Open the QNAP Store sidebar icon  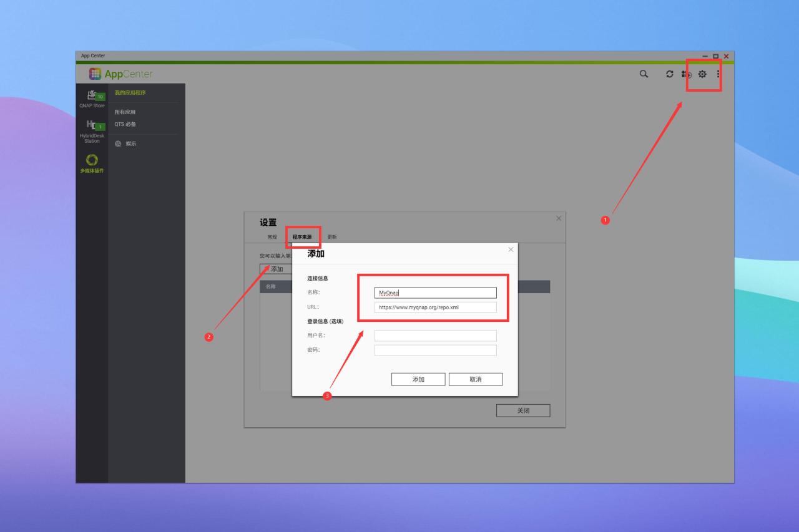[x=92, y=99]
